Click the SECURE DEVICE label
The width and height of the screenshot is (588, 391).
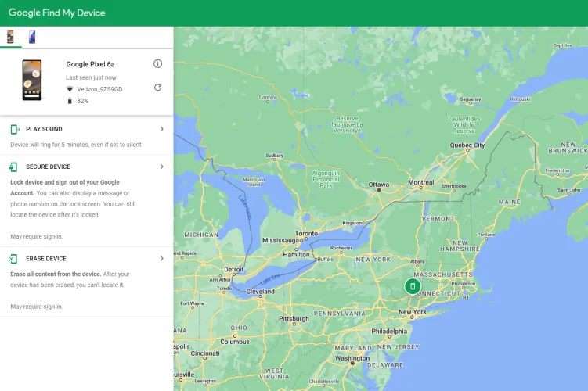[x=48, y=167]
